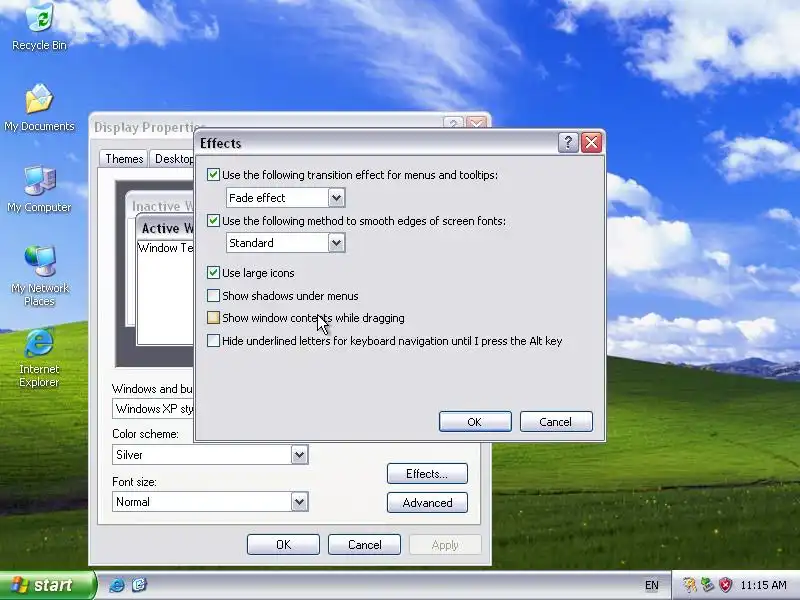Screen dimensions: 800x600
Task: Click the Effects... button in Display Properties
Action: [427, 473]
